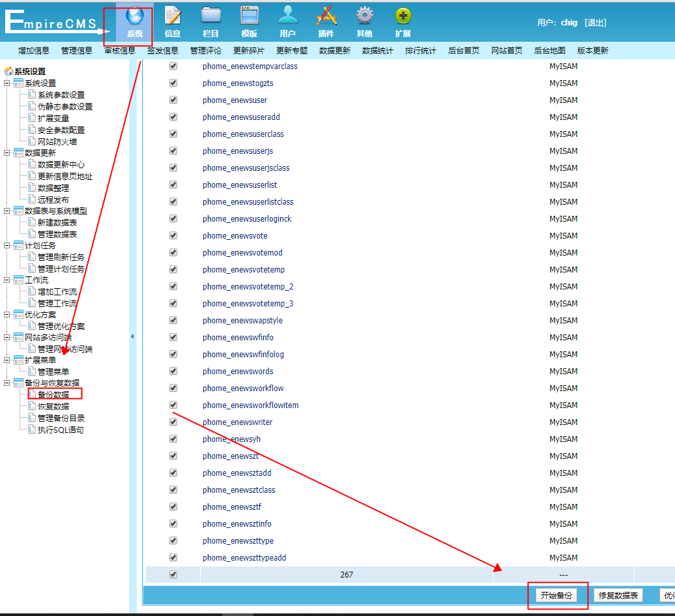
Task: Uncheck the phome_enewsvote table checkbox
Action: tap(173, 235)
